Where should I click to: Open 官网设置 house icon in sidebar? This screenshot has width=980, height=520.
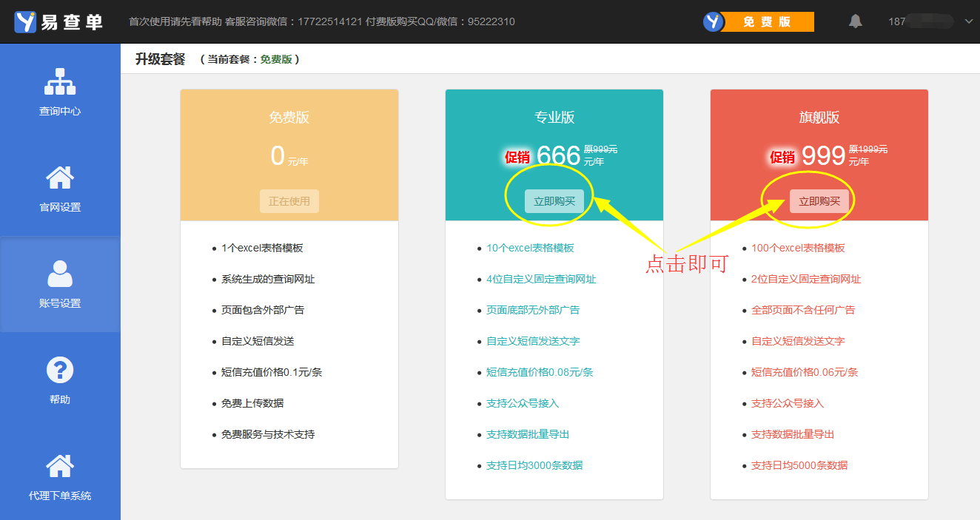click(60, 178)
